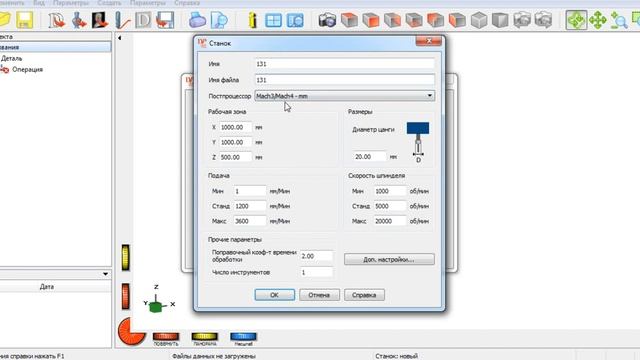Click the blue cutter with red toolpath icon
Screen dimensions: 640x360
click(x=122, y=20)
